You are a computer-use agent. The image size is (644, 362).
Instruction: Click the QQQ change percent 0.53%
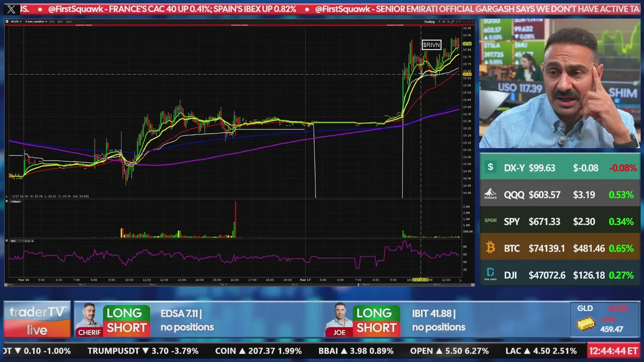click(621, 195)
